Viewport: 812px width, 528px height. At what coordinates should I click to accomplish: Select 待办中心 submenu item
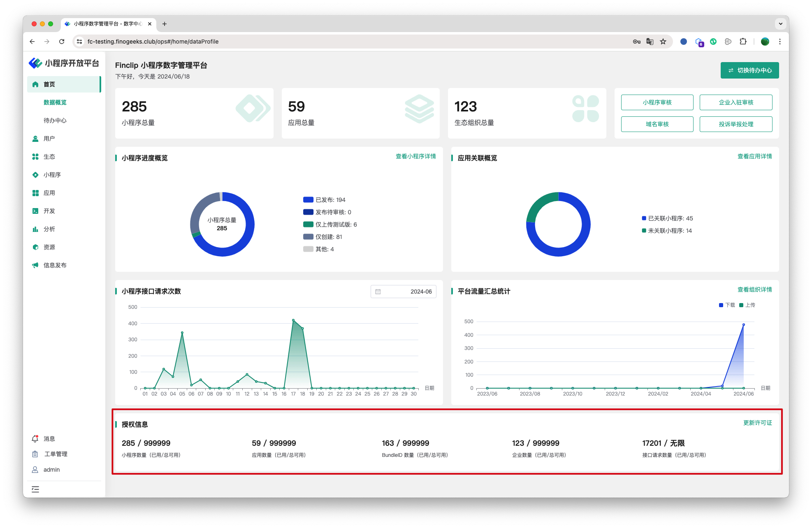pos(55,120)
